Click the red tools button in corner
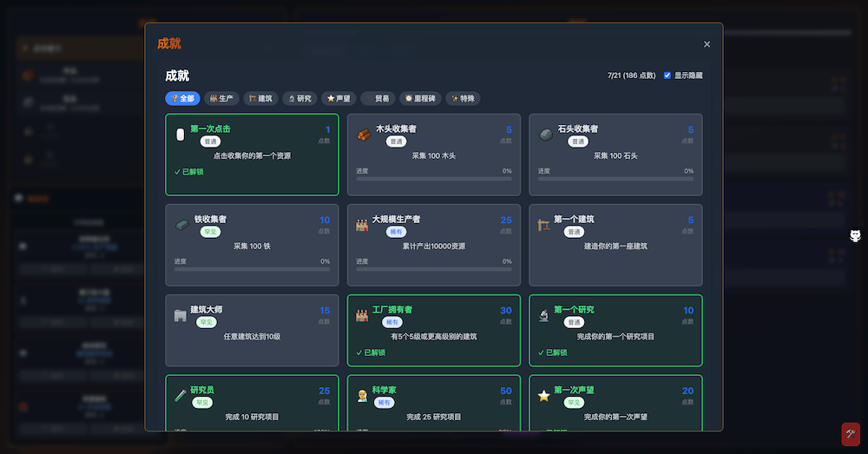 850,433
